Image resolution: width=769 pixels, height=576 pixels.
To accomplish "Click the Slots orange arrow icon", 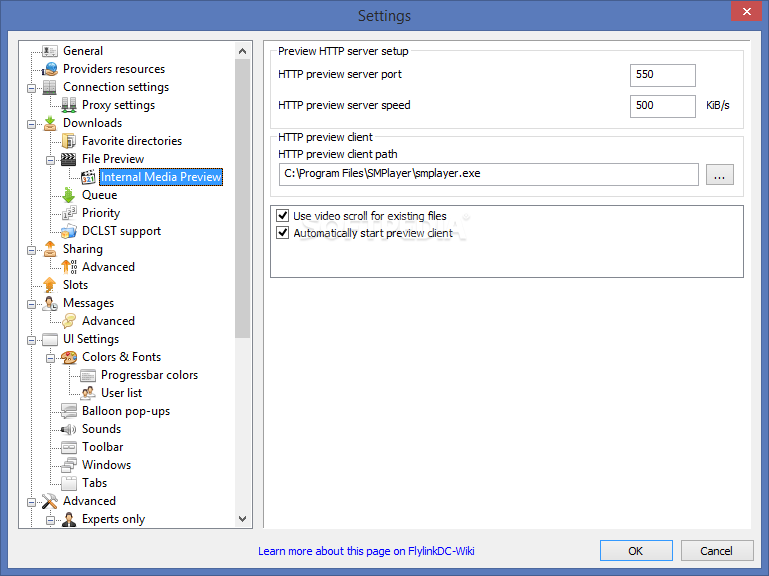I will (50, 285).
